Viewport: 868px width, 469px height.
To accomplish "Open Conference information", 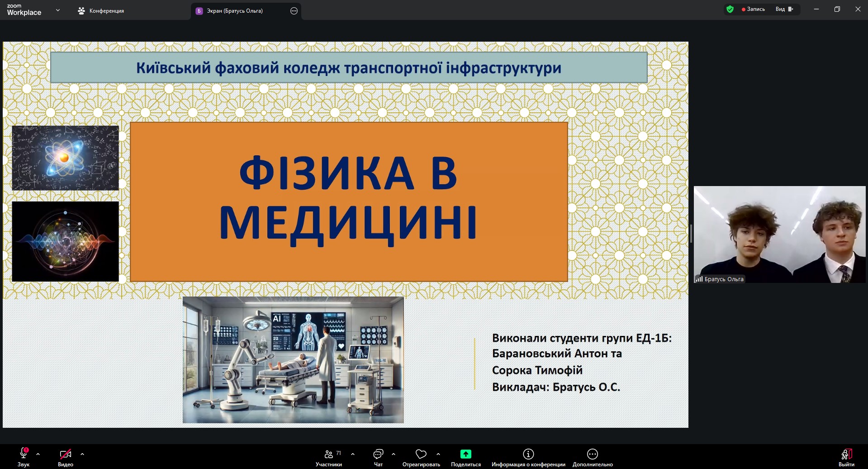I will pyautogui.click(x=528, y=454).
